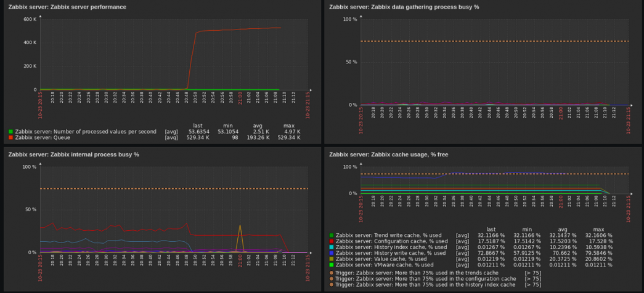Image resolution: width=644 pixels, height=293 pixels.
Task: Click the Value cache max value 20.8602 %
Action: [x=598, y=259]
